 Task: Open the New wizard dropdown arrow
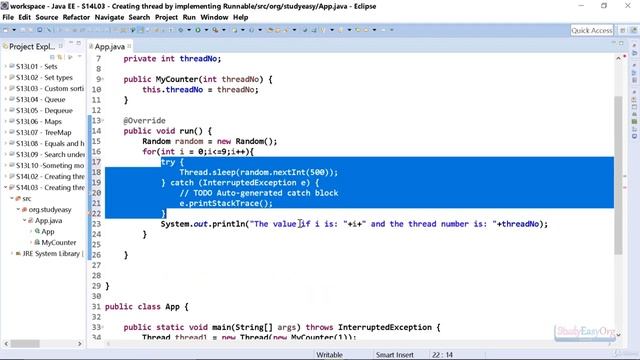(13, 30)
